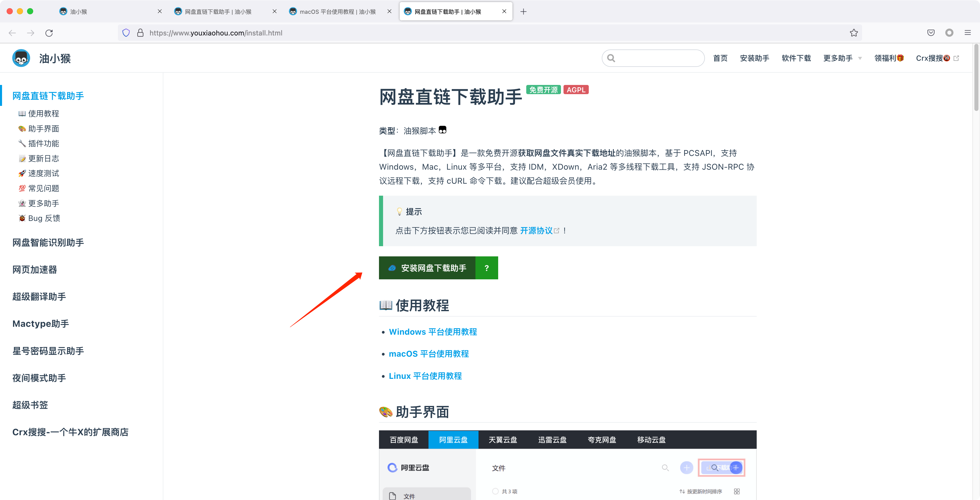Select the 迅雷云盘 tab
Image resolution: width=980 pixels, height=500 pixels.
pos(552,440)
